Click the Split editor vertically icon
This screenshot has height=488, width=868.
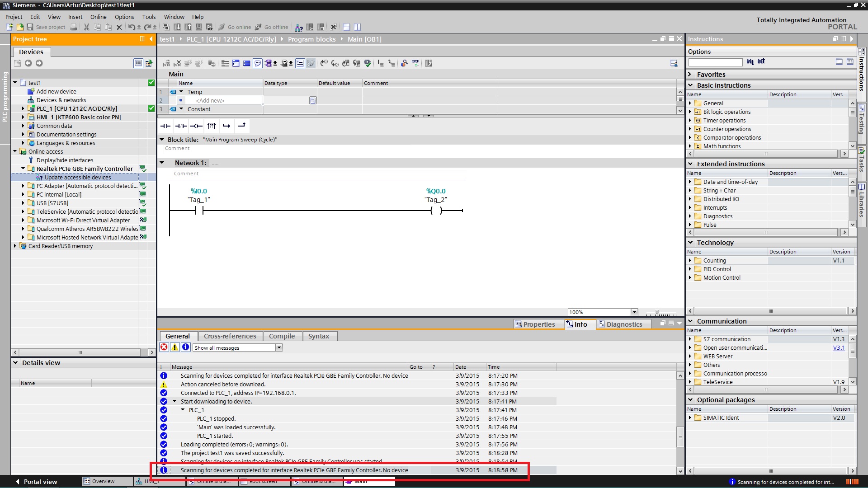(358, 27)
